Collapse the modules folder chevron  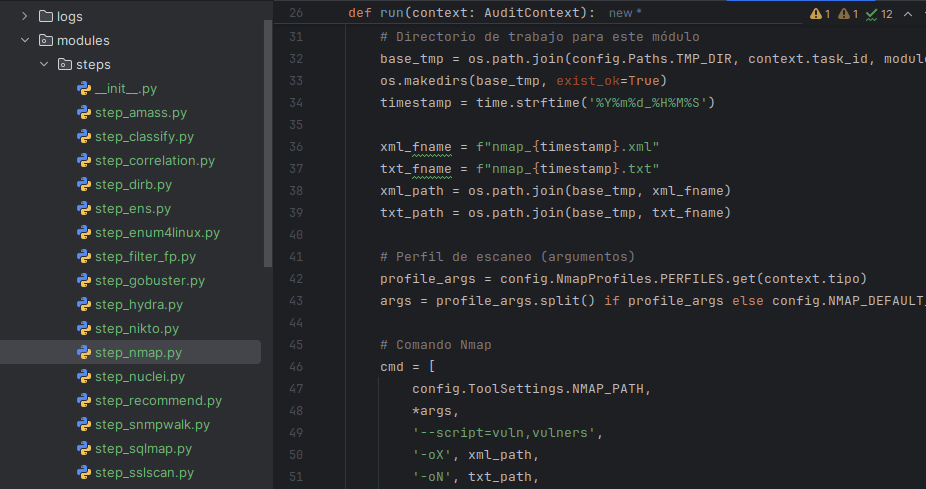pyautogui.click(x=24, y=40)
